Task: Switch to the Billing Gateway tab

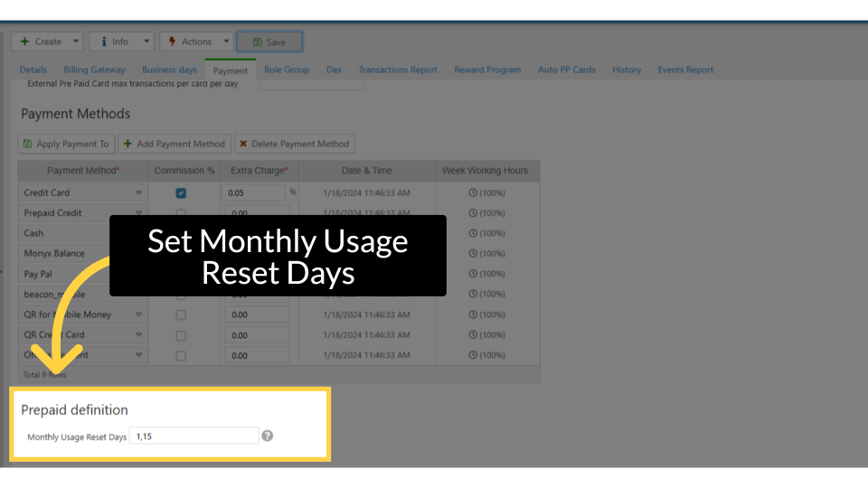Action: tap(94, 70)
